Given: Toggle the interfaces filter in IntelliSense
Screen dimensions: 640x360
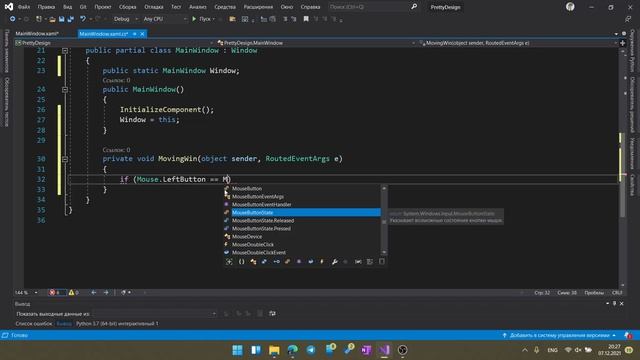Looking at the screenshot, I should tap(276, 262).
